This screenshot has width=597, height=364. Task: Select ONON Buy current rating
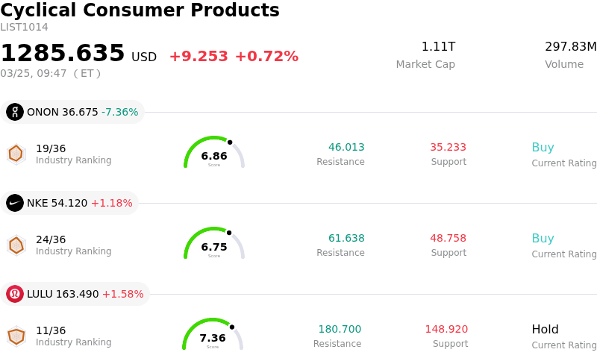(543, 148)
